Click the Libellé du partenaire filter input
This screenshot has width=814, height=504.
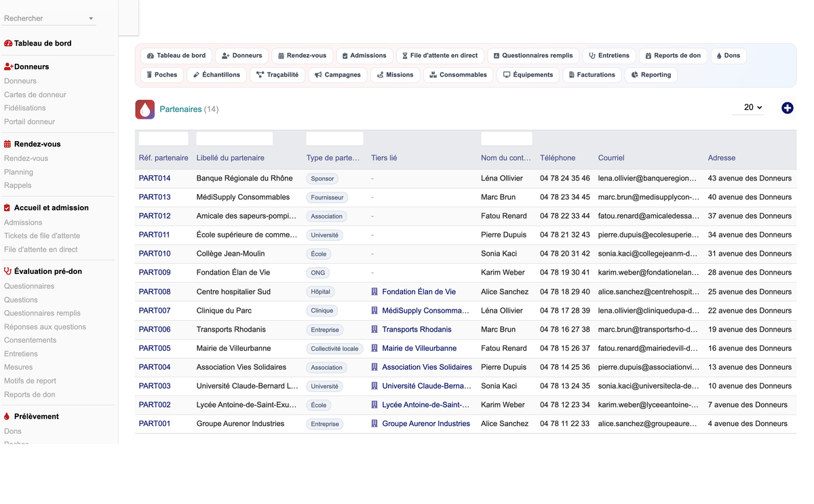click(235, 139)
